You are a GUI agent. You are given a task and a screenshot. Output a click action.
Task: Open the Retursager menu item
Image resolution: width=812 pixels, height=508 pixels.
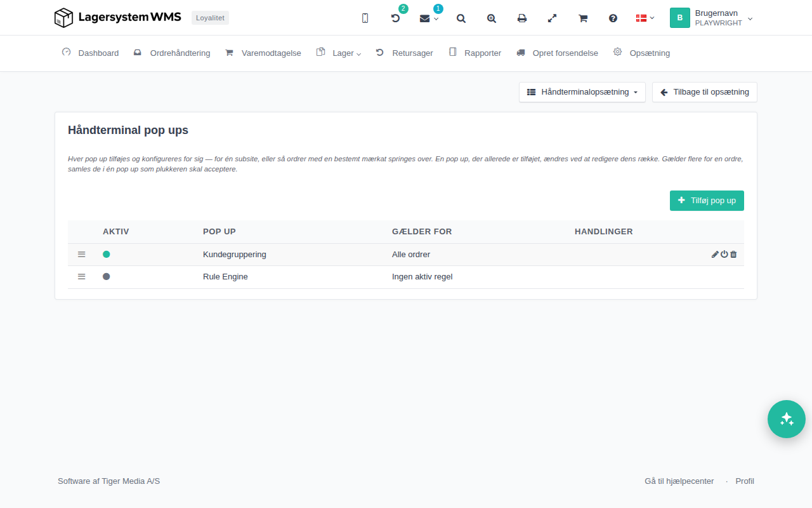coord(405,53)
